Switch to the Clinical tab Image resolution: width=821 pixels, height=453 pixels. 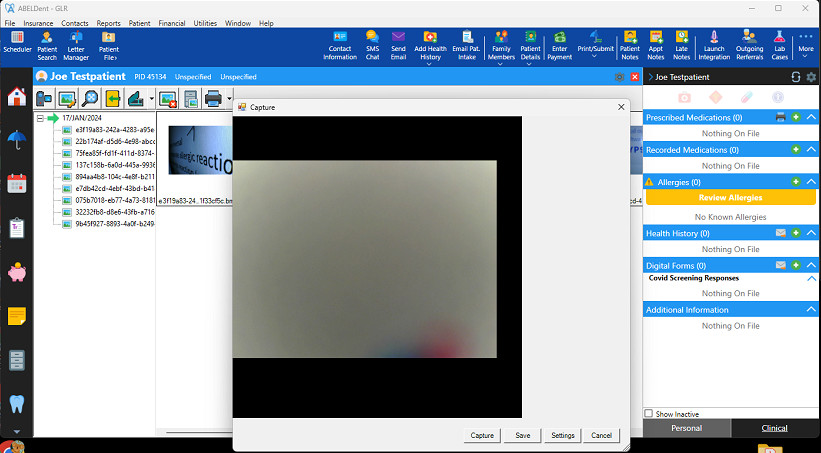774,428
